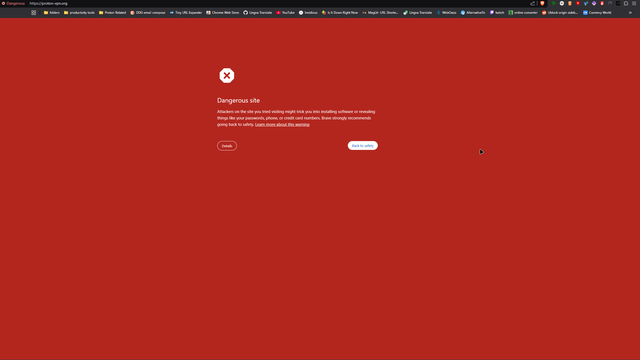Click the Back to safety button
This screenshot has height=360, width=640.
pyautogui.click(x=362, y=146)
